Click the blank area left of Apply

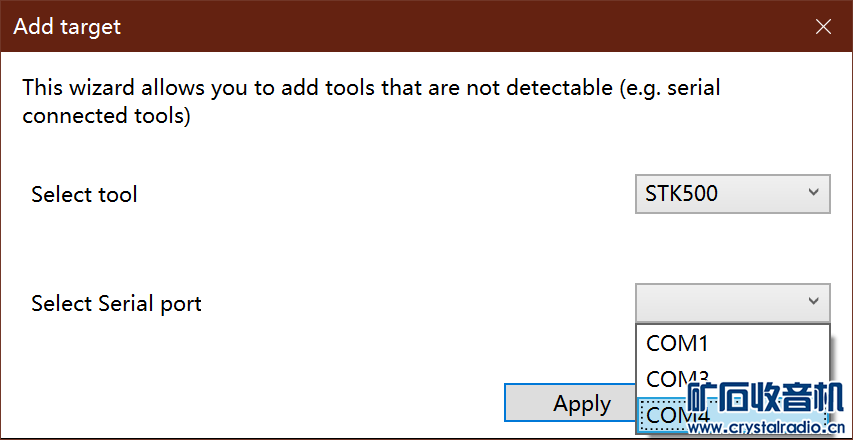pyautogui.click(x=250, y=403)
